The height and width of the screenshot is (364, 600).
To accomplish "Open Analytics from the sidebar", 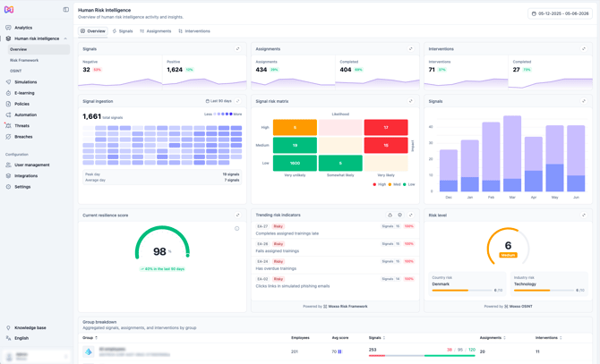I will tap(23, 28).
